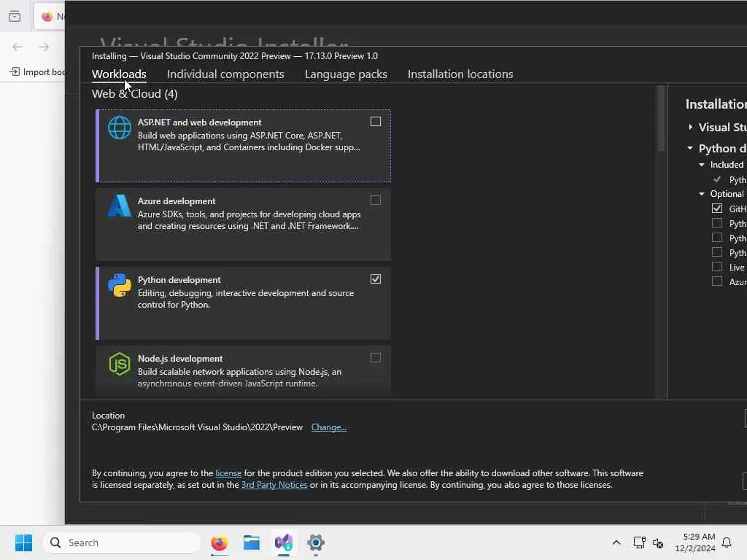The height and width of the screenshot is (560, 747).
Task: Enable Azure development workload checkbox
Action: 376,200
